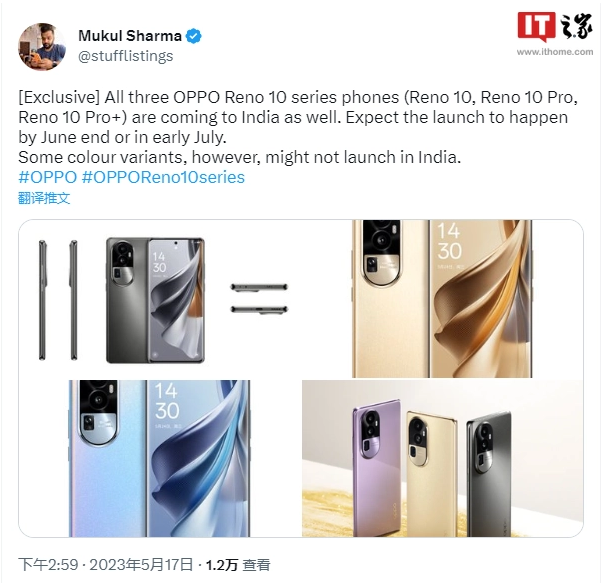Open the @stufflistings handle
Screen dimensions: 607x583
[125, 56]
